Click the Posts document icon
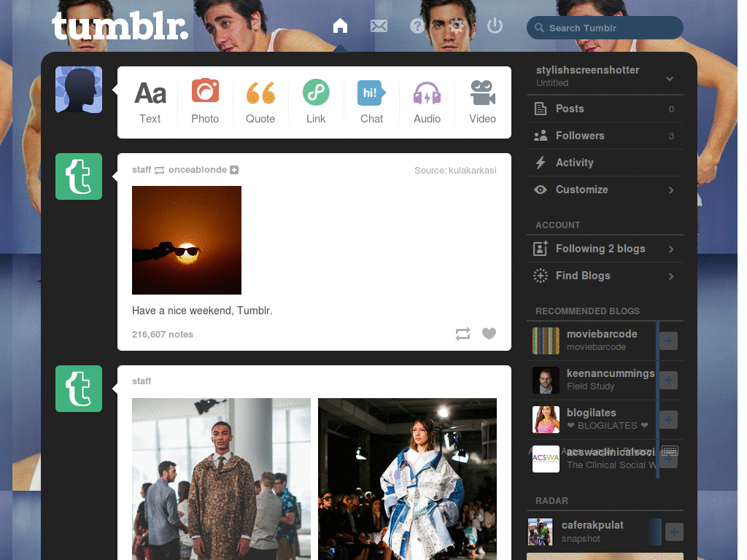Screen dimensions: 747x560 (541, 109)
